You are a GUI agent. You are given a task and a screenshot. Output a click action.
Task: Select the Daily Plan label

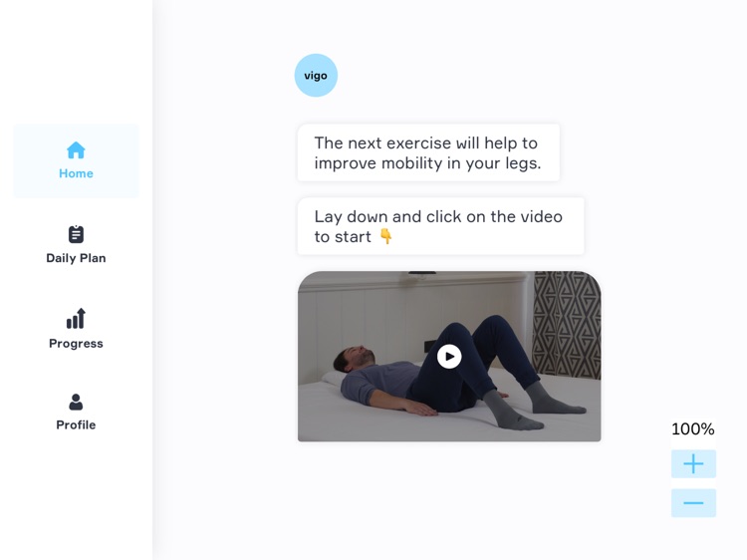[x=76, y=258]
